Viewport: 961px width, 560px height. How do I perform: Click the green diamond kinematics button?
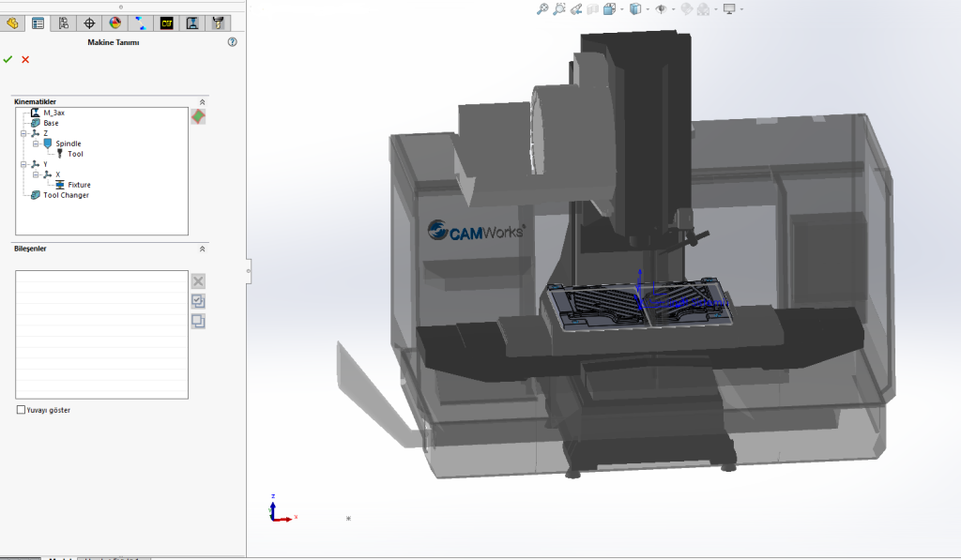point(198,116)
